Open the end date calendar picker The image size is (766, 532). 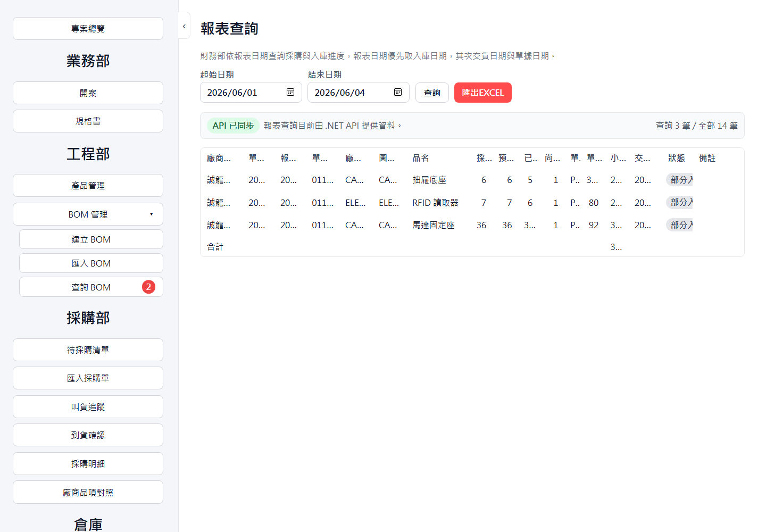pyautogui.click(x=398, y=92)
